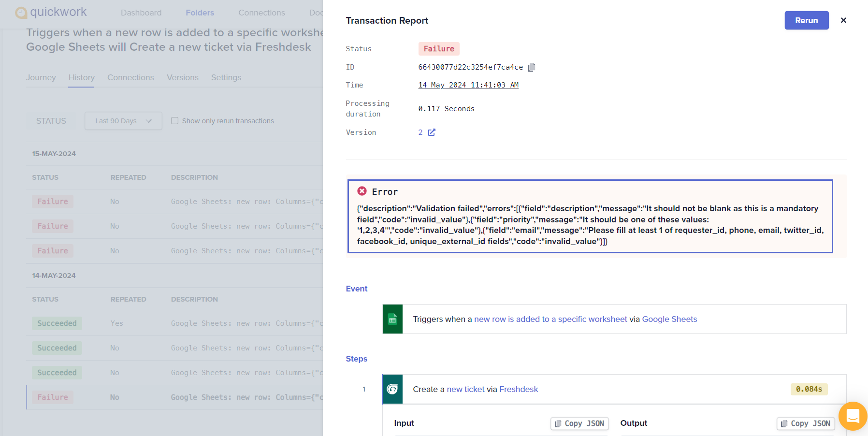The height and width of the screenshot is (436, 868).
Task: Open the 'new ticket' link
Action: (x=465, y=389)
